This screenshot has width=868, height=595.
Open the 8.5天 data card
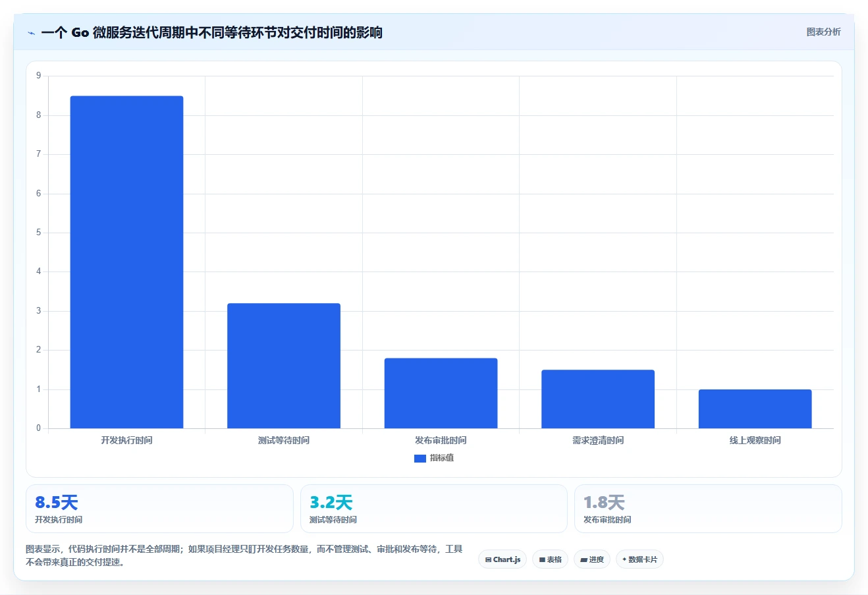click(x=159, y=509)
